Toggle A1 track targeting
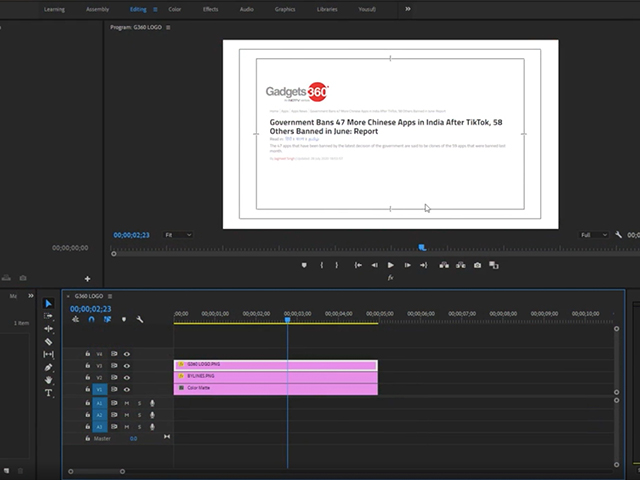640x480 pixels. (x=100, y=403)
